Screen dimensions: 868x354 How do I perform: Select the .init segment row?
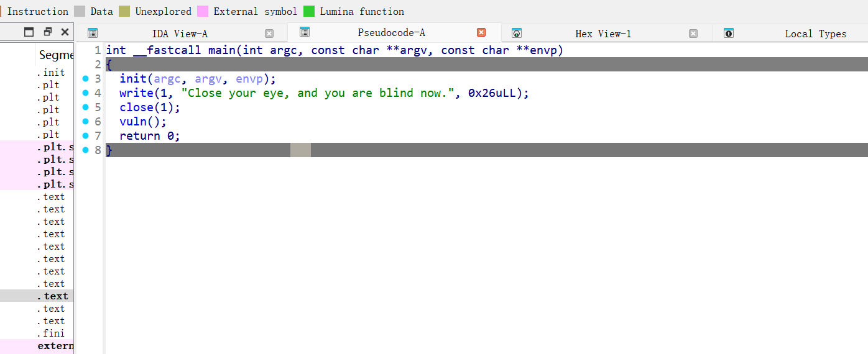tap(50, 73)
